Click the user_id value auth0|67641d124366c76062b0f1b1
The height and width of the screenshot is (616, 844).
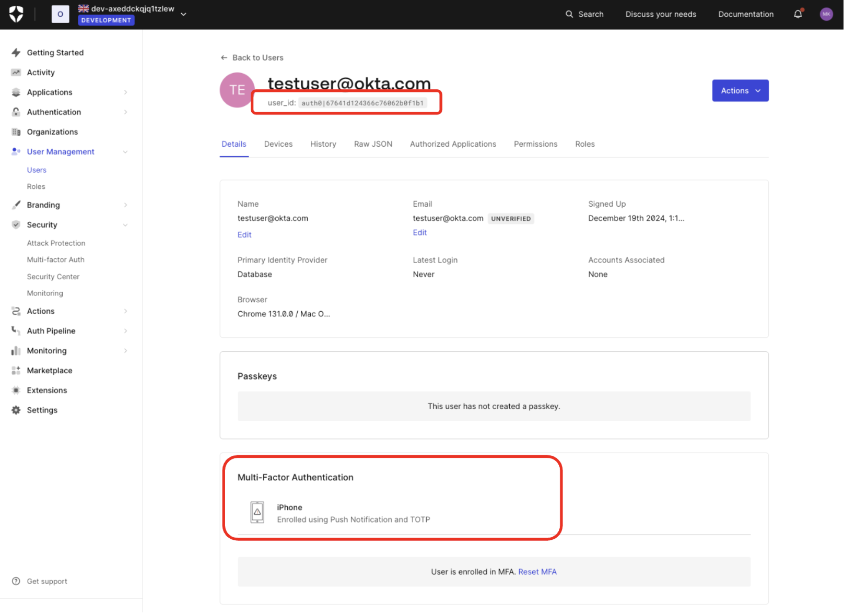click(x=362, y=103)
